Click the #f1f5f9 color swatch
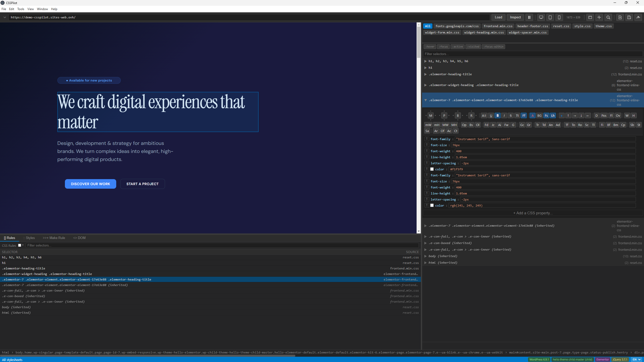The image size is (644, 362). [432, 169]
